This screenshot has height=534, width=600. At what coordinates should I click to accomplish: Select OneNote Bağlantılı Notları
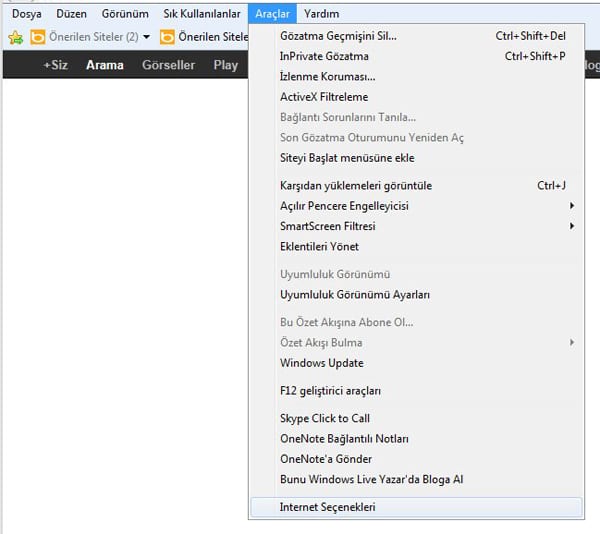416,438
